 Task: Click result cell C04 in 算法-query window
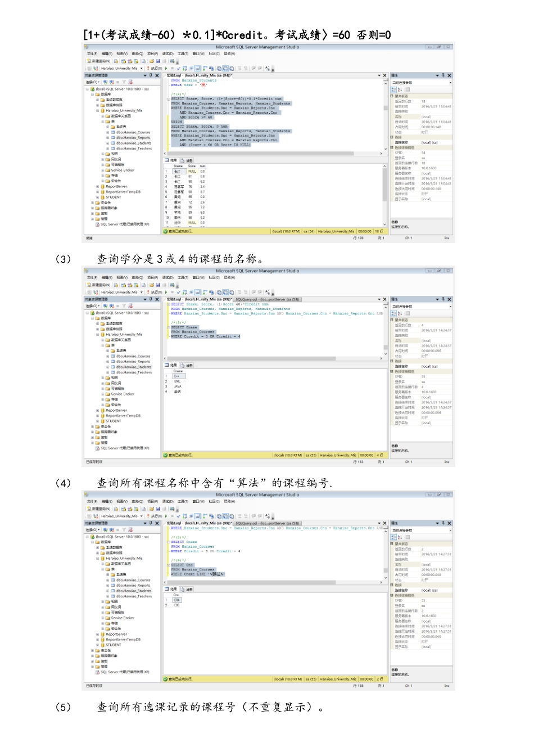(x=177, y=600)
